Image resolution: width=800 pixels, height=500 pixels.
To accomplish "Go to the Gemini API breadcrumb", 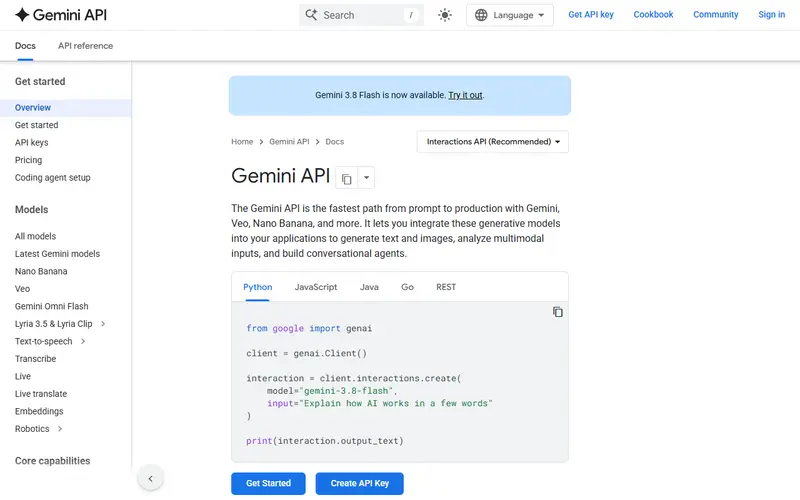I will (289, 142).
